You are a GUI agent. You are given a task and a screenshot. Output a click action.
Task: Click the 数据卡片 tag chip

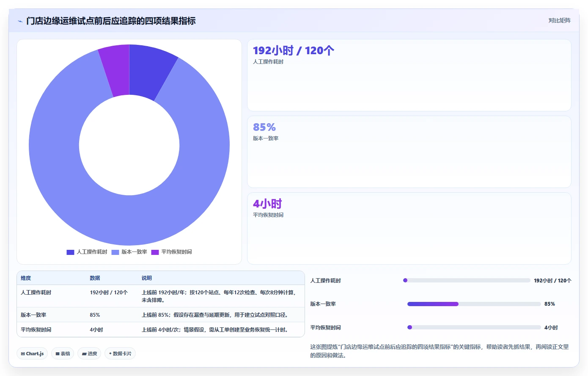120,354
